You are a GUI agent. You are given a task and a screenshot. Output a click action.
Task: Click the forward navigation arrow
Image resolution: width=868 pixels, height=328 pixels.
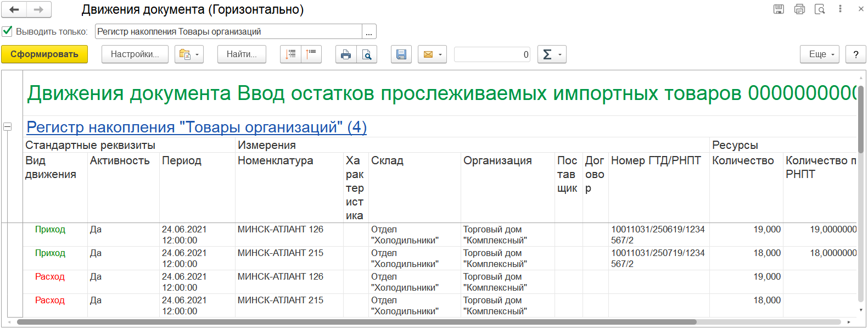pyautogui.click(x=38, y=9)
